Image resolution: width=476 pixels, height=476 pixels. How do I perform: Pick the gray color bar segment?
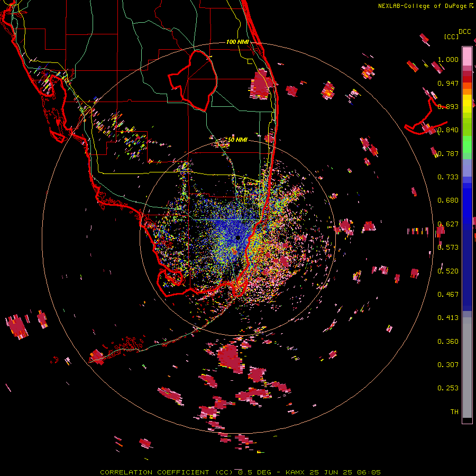coord(467,368)
